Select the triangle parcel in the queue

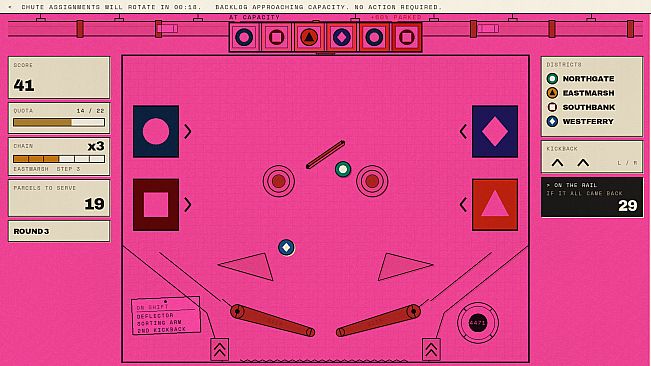click(308, 37)
